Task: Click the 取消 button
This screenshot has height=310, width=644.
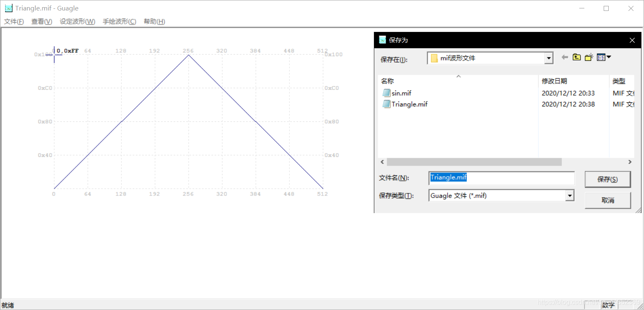Action: 607,201
